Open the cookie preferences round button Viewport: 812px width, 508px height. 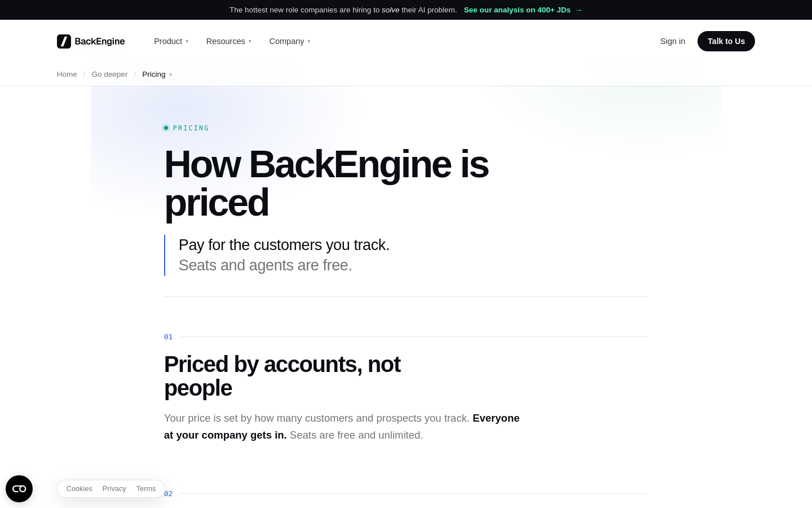19,489
